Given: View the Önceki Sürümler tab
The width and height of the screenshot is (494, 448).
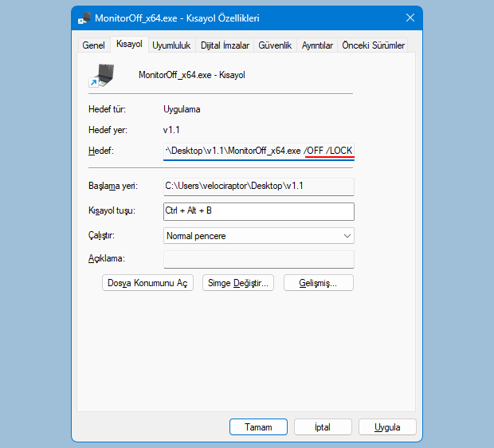Looking at the screenshot, I should click(x=374, y=45).
